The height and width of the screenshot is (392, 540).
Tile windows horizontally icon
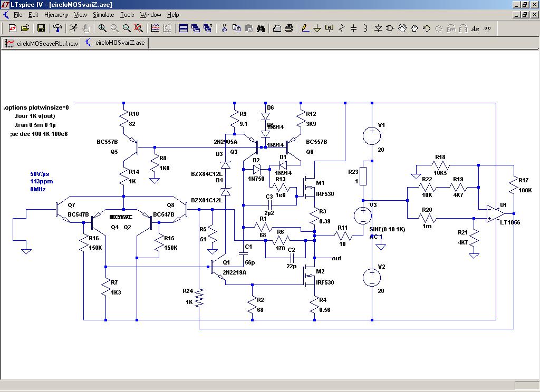184,28
